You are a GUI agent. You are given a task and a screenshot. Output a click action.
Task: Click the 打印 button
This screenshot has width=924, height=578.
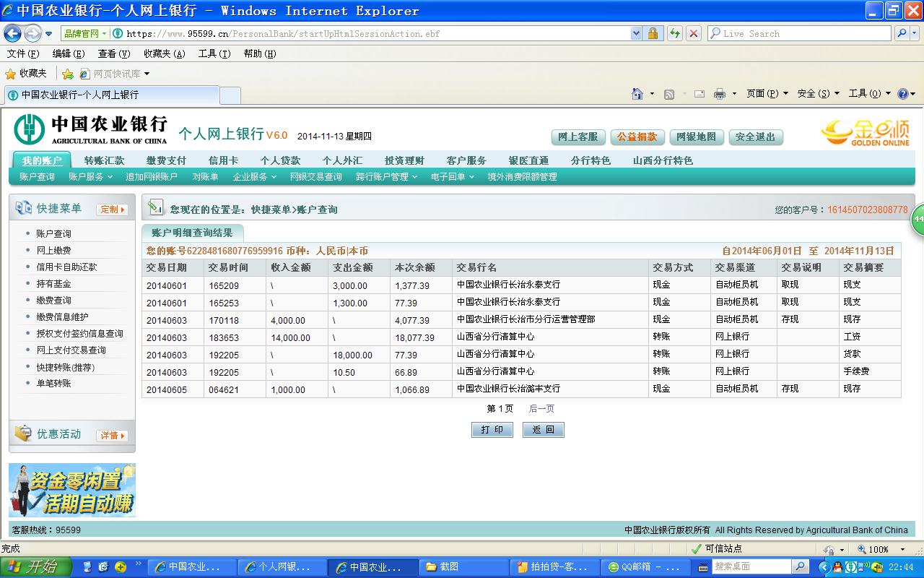pos(492,430)
